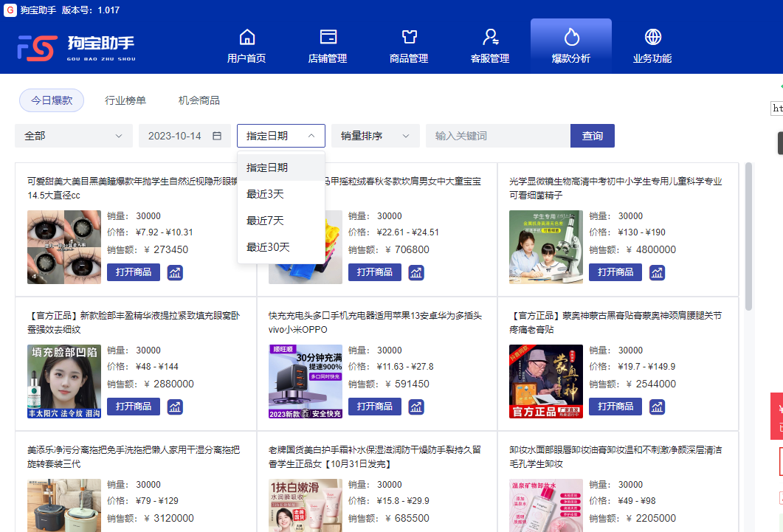The height and width of the screenshot is (532, 783).
Task: Click the 30分钟充满 charger thumbnail
Action: (x=305, y=381)
